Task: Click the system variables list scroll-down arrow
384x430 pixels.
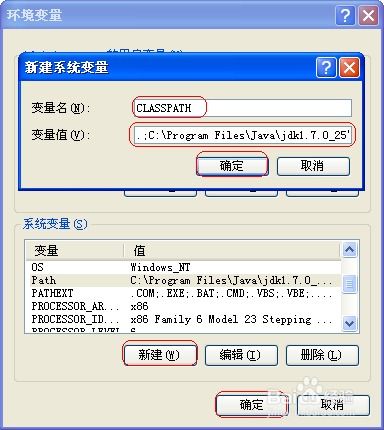Action: click(x=349, y=323)
